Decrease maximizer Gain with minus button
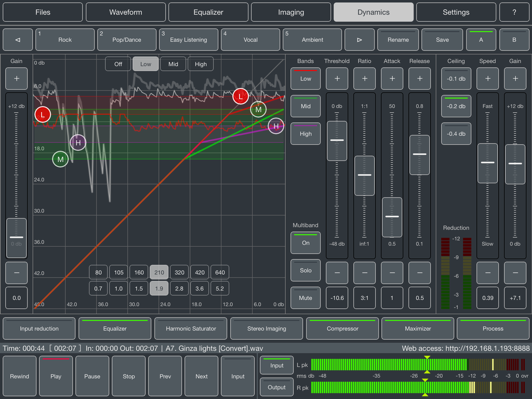The image size is (532, 399). click(515, 272)
